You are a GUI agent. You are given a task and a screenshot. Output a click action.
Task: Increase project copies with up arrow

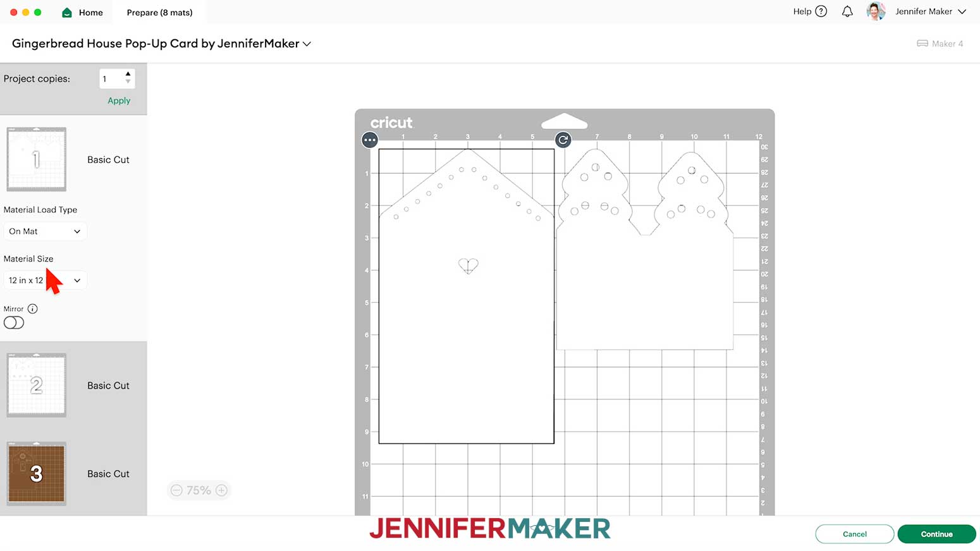pyautogui.click(x=128, y=74)
